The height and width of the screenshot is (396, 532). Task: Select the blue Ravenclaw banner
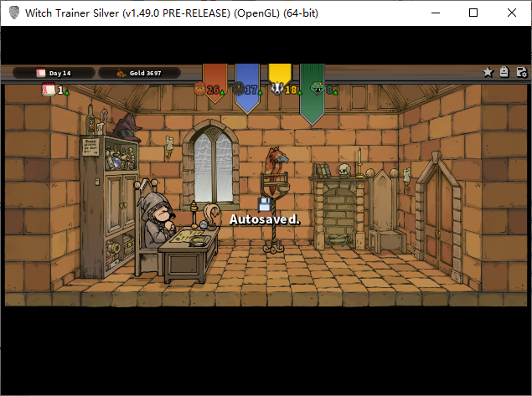click(x=247, y=89)
